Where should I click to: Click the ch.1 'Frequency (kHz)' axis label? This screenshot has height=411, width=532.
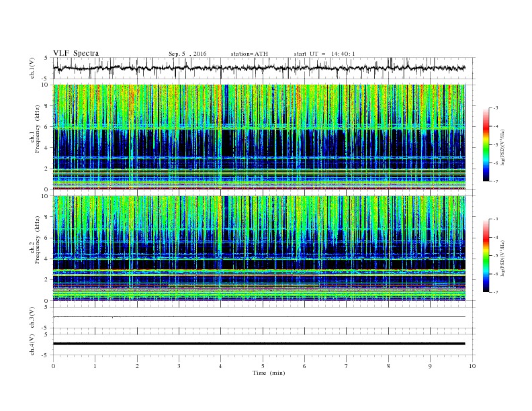38,129
